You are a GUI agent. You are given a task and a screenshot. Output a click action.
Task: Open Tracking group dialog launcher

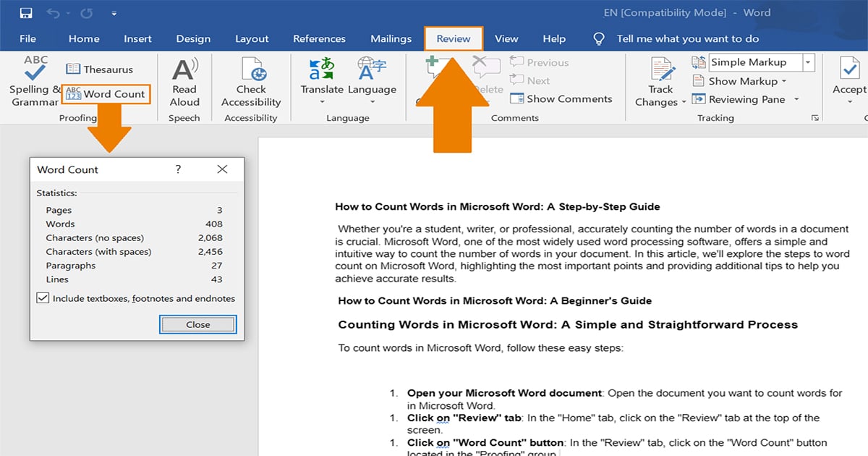(x=815, y=117)
